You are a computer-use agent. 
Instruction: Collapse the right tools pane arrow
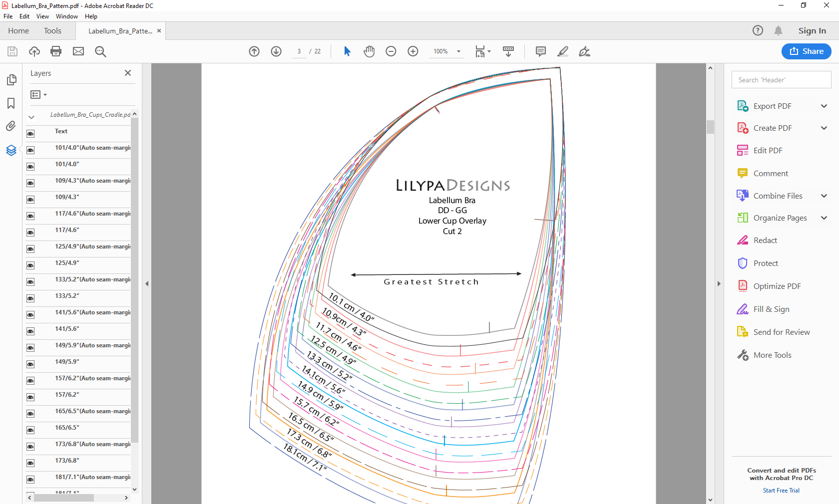[x=719, y=283]
